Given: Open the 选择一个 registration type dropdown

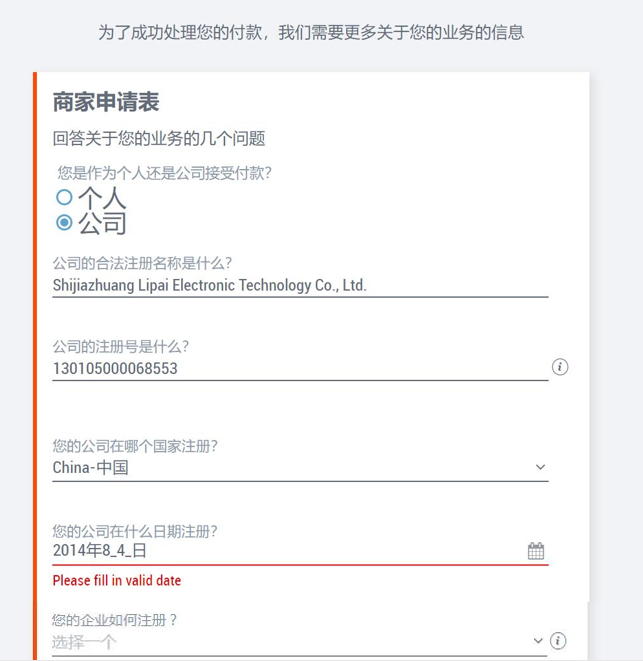Looking at the screenshot, I should click(x=299, y=642).
